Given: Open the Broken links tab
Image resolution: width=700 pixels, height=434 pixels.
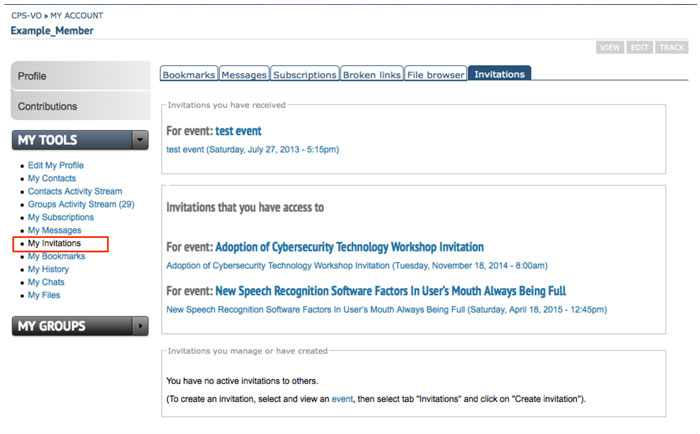Looking at the screenshot, I should 371,74.
